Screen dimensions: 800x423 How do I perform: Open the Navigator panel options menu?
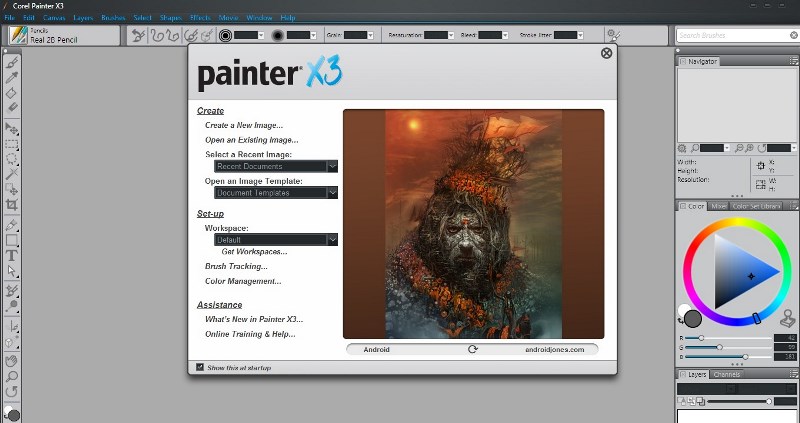tap(793, 61)
